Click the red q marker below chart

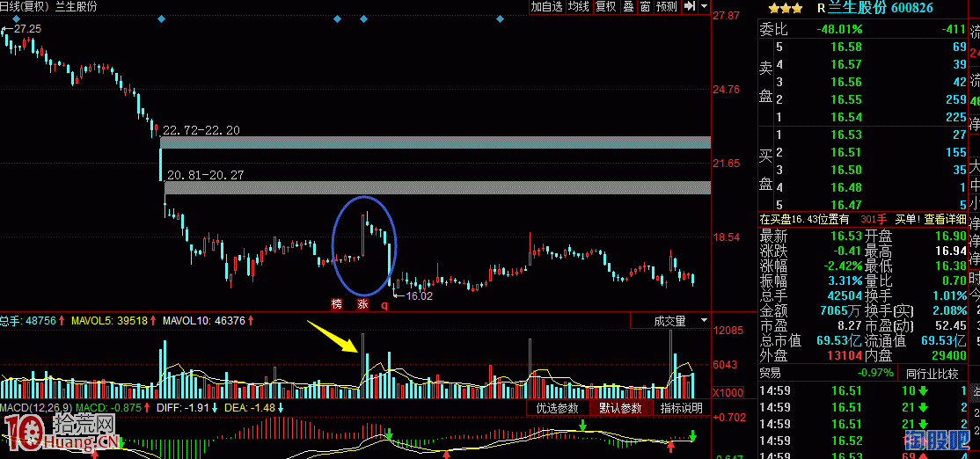(x=384, y=305)
